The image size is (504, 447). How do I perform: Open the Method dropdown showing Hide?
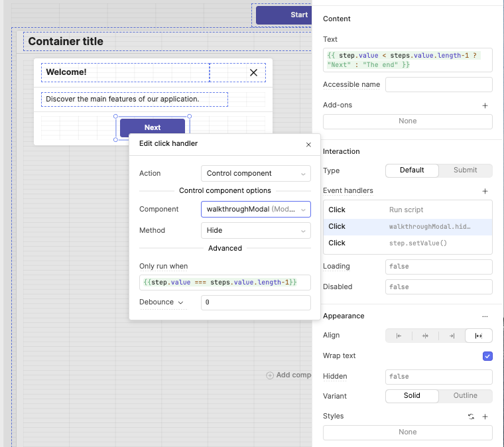pos(255,231)
